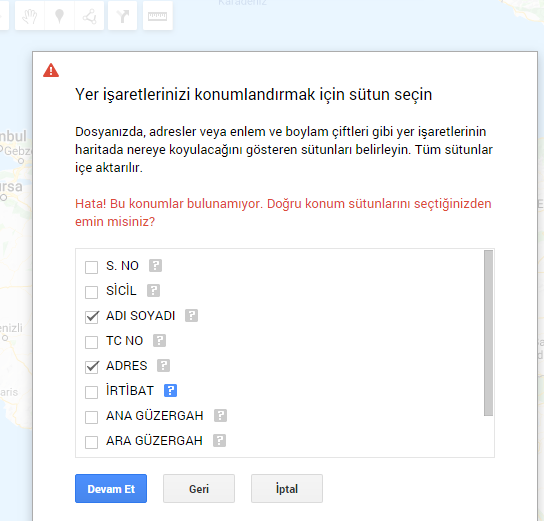Screen dimensions: 544x521
Task: Tick the ANA GÜZERGAH checkbox
Action: point(92,417)
